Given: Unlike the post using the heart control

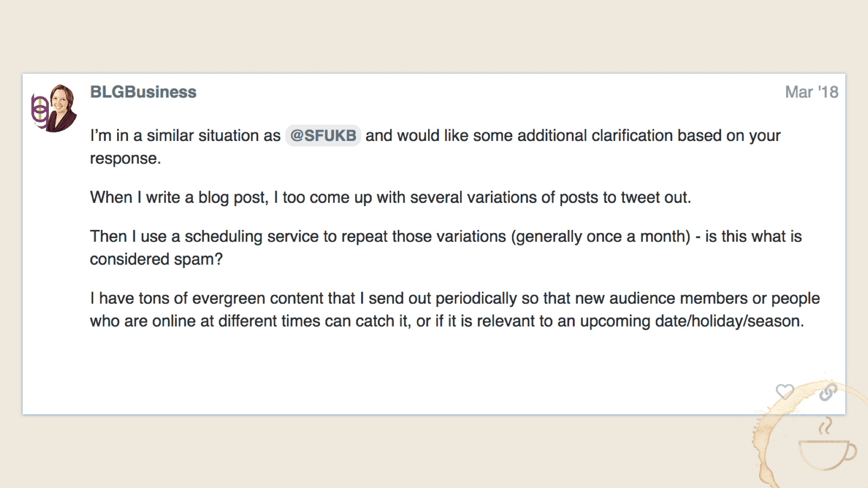Looking at the screenshot, I should 786,393.
